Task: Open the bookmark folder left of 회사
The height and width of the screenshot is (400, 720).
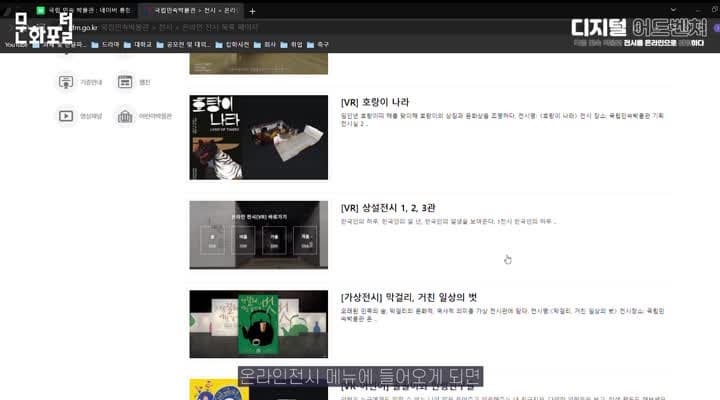Action: click(232, 45)
